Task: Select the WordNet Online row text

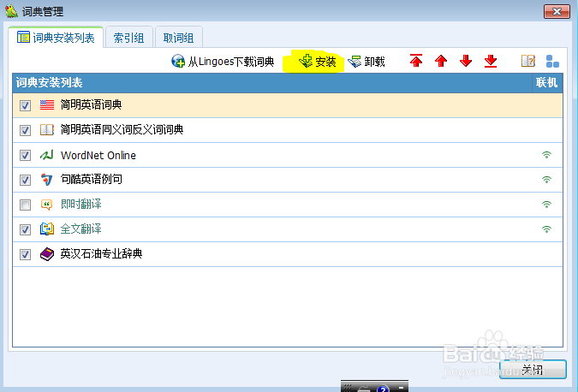Action: click(98, 155)
